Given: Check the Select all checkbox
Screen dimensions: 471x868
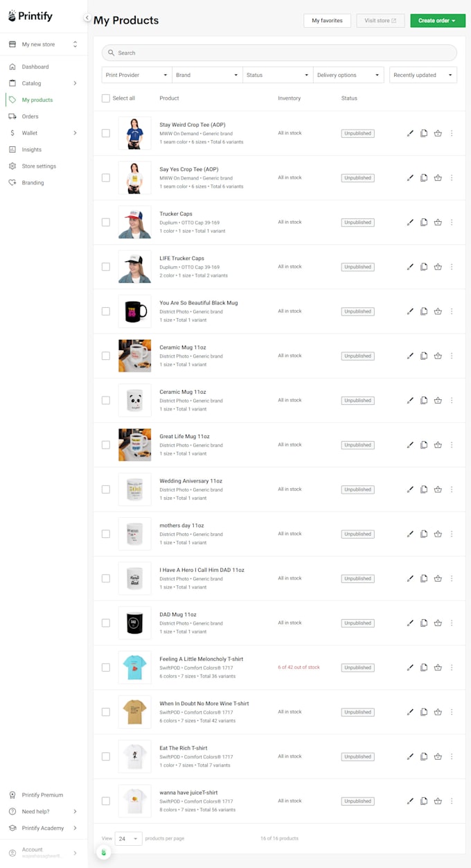Looking at the screenshot, I should point(106,98).
